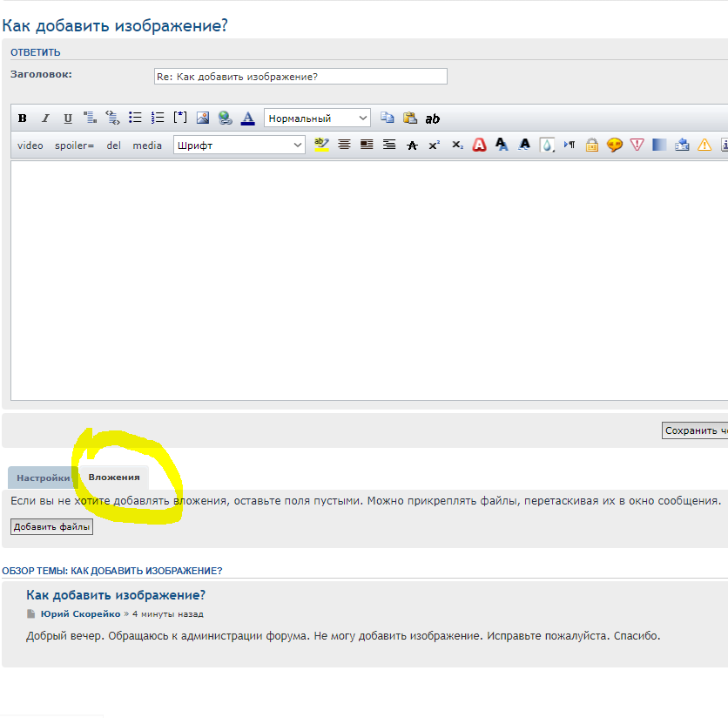This screenshot has width=728, height=718.
Task: Insert a numbered list
Action: (x=158, y=118)
